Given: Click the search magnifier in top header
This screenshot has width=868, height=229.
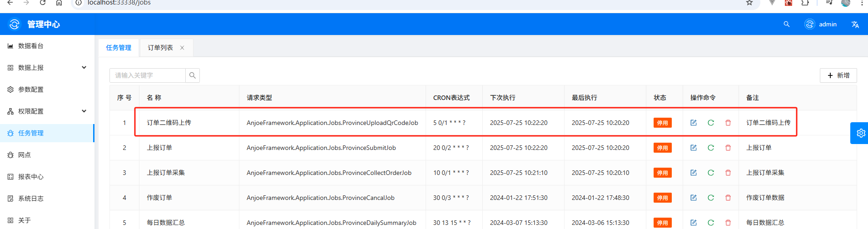Looking at the screenshot, I should (786, 25).
